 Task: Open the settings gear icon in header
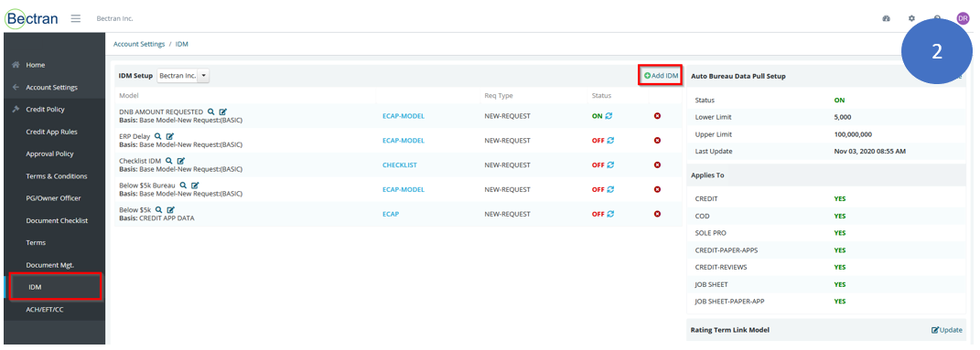point(911,18)
